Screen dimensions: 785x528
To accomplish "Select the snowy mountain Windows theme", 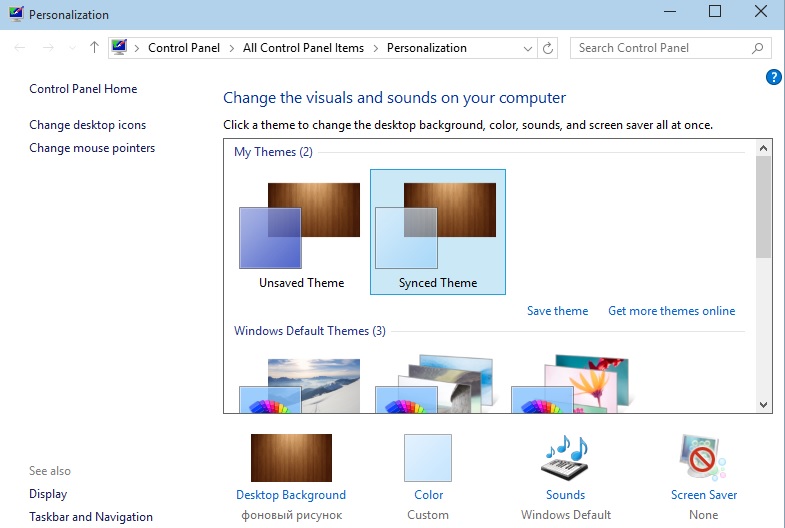I will [299, 385].
